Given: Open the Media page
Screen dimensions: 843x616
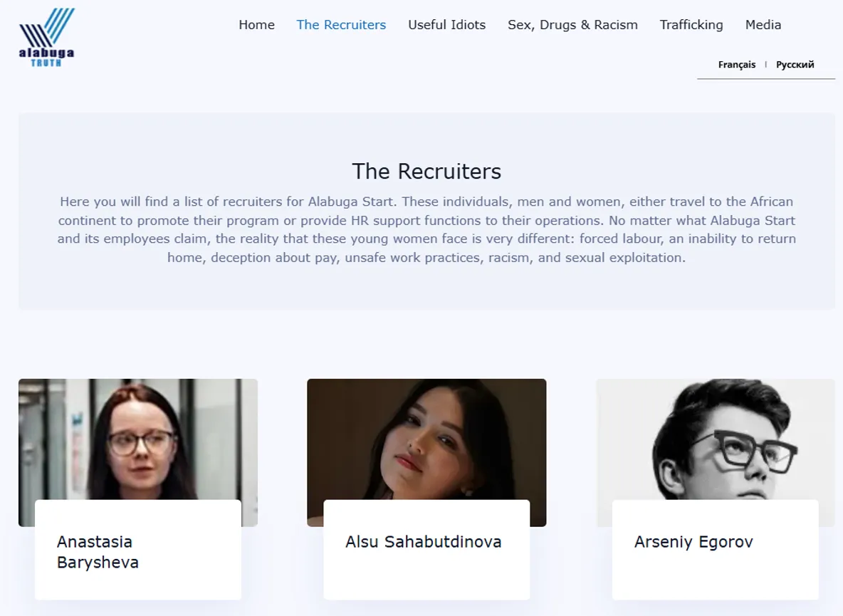Looking at the screenshot, I should point(763,25).
